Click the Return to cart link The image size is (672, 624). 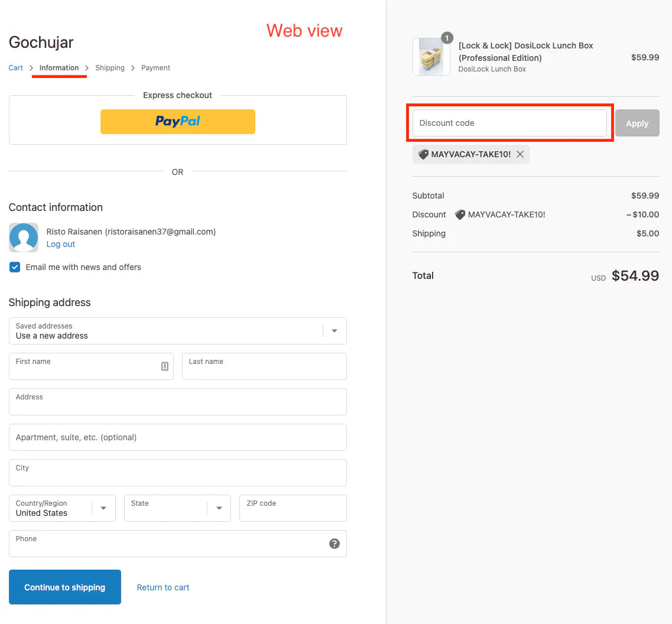point(163,587)
